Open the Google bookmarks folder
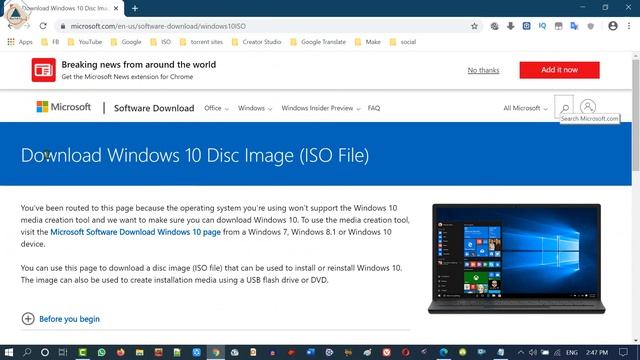The image size is (640, 360). [126, 42]
